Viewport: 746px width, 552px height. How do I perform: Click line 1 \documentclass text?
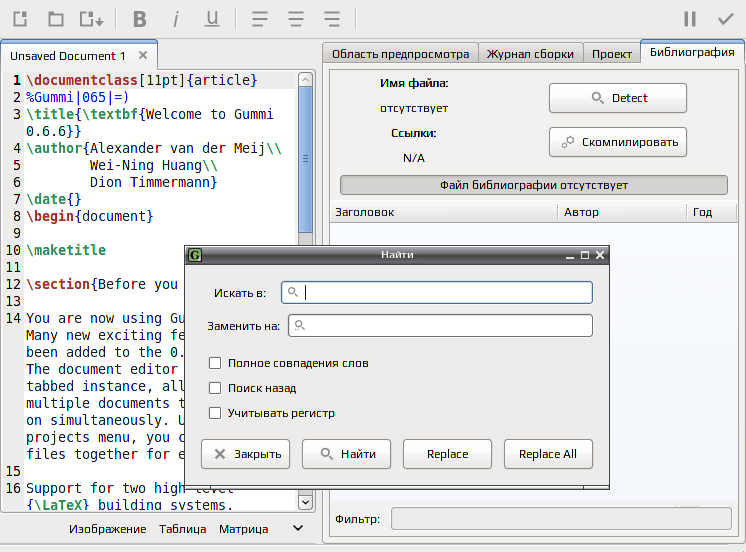142,80
